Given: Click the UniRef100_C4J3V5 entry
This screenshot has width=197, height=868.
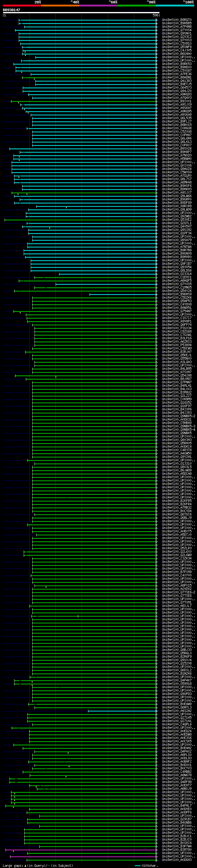Looking at the screenshot, I should (176, 50).
